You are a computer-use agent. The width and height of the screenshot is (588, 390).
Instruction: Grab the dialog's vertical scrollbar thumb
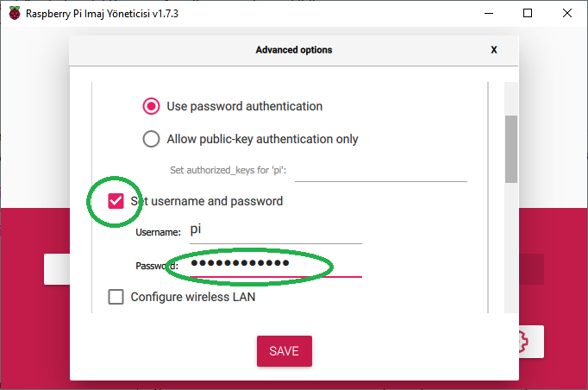(510, 148)
